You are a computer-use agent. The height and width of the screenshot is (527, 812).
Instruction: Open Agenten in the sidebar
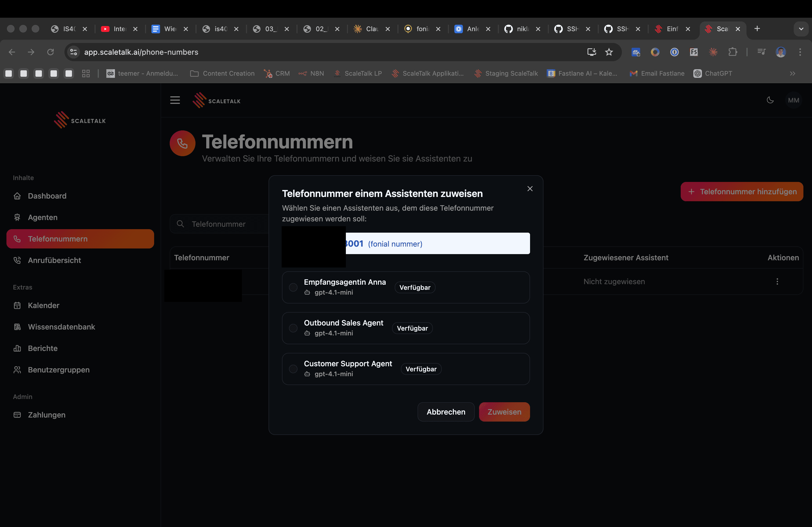80,217
